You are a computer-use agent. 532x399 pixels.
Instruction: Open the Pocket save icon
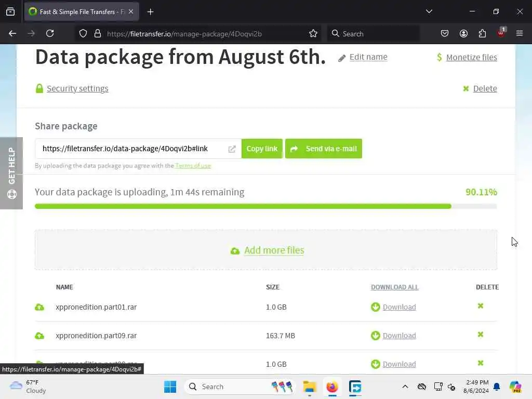(445, 33)
